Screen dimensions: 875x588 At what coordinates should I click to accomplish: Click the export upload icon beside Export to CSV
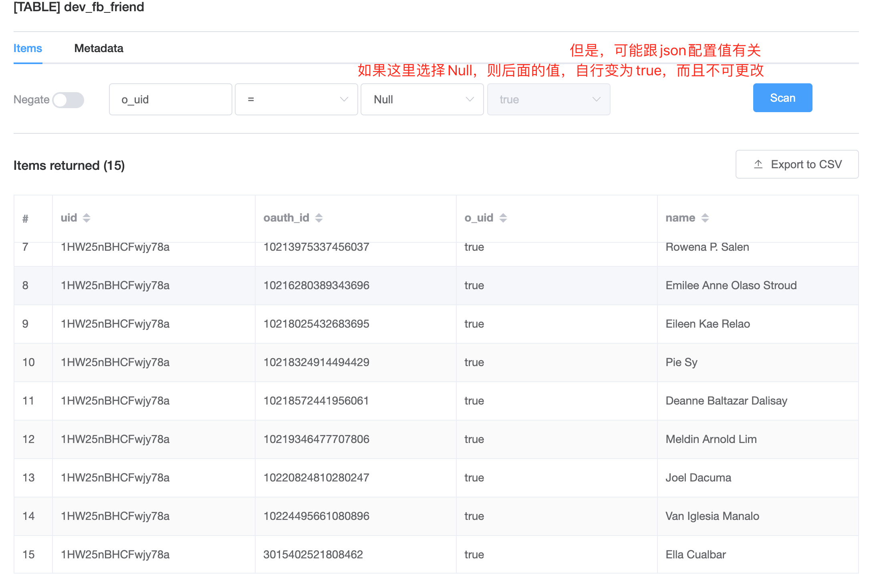(758, 164)
